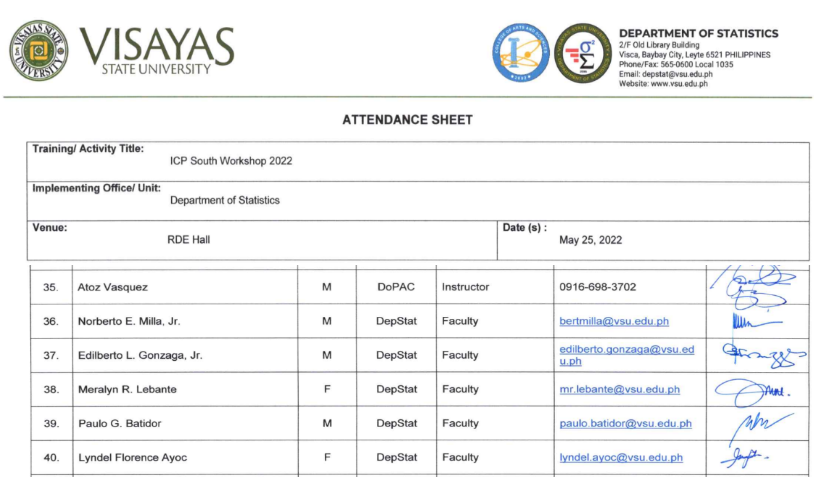
Task: Select the name Atoz Vasquez in row 35
Action: tap(113, 287)
